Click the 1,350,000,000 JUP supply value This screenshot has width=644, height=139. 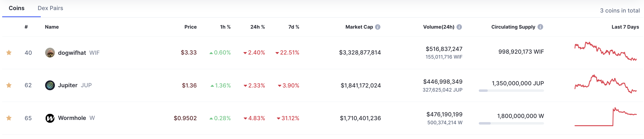point(518,83)
